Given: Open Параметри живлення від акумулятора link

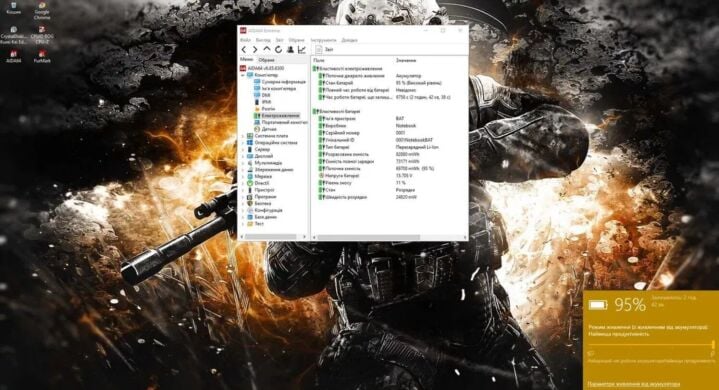Looking at the screenshot, I should point(633,384).
